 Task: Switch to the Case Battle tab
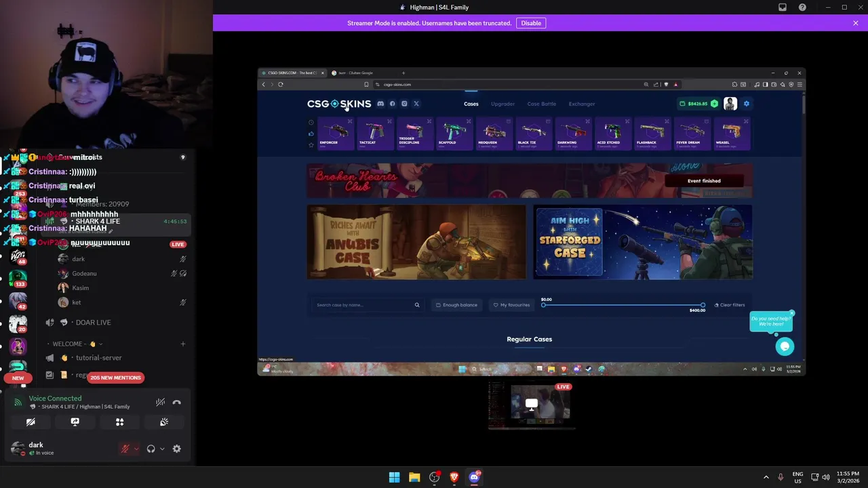[541, 104]
